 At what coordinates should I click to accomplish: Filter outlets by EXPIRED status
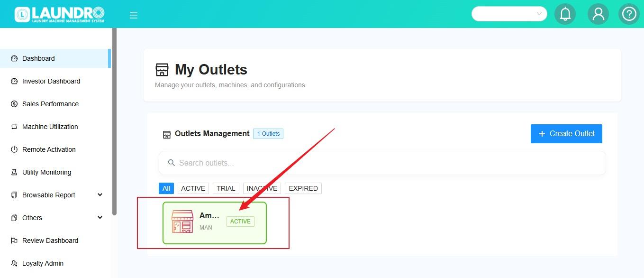[x=303, y=188]
